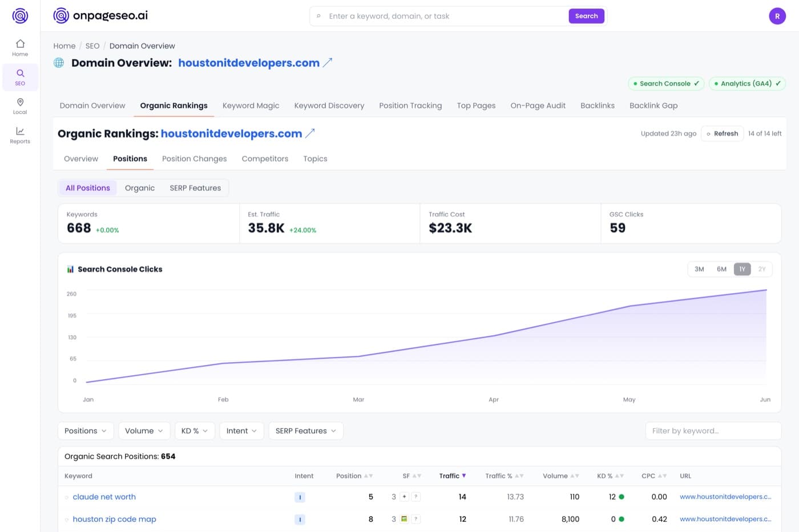Click the image SERP feature icon for houston zip code map
The width and height of the screenshot is (799, 532).
point(404,519)
